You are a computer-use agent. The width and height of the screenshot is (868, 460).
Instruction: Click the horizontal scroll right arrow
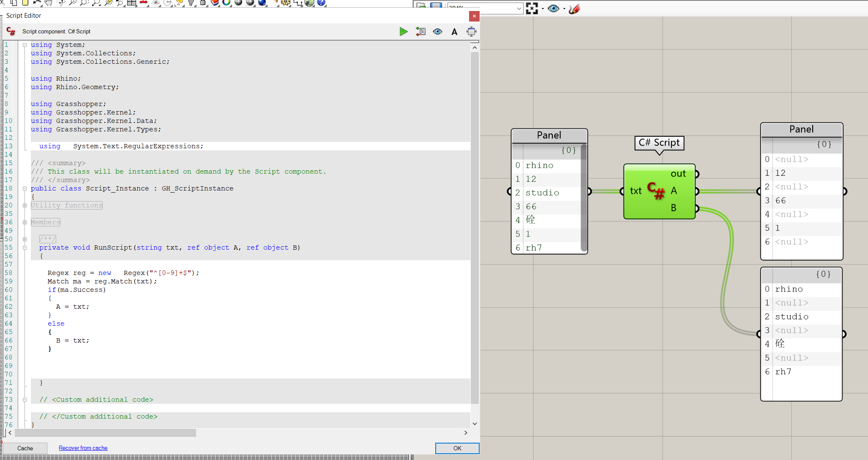point(466,433)
